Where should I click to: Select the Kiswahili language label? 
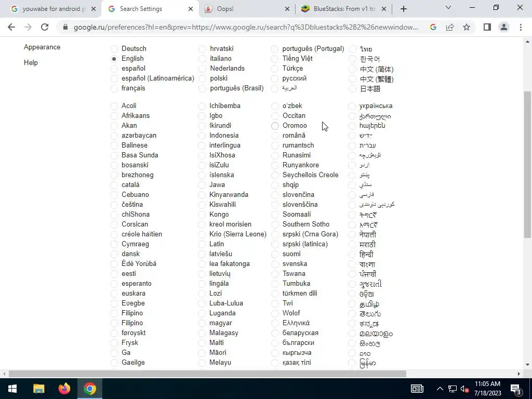click(x=222, y=204)
